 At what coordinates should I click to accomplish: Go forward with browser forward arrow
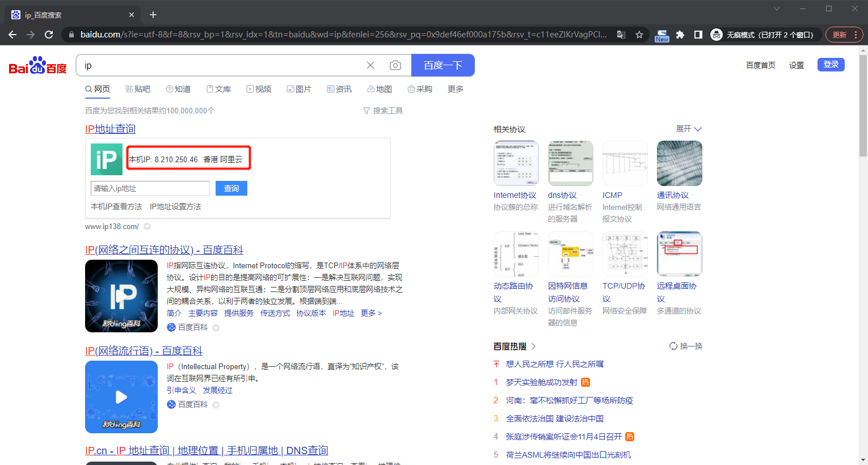31,35
